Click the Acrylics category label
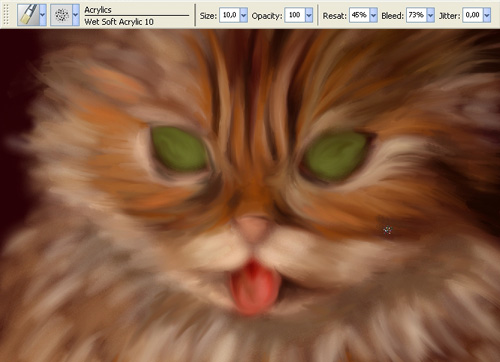Image resolution: width=500 pixels, height=362 pixels. (x=98, y=10)
